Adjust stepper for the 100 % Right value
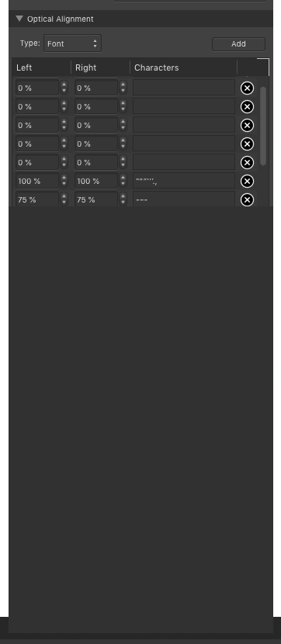Screen dimensions: 281x644 click(x=123, y=181)
